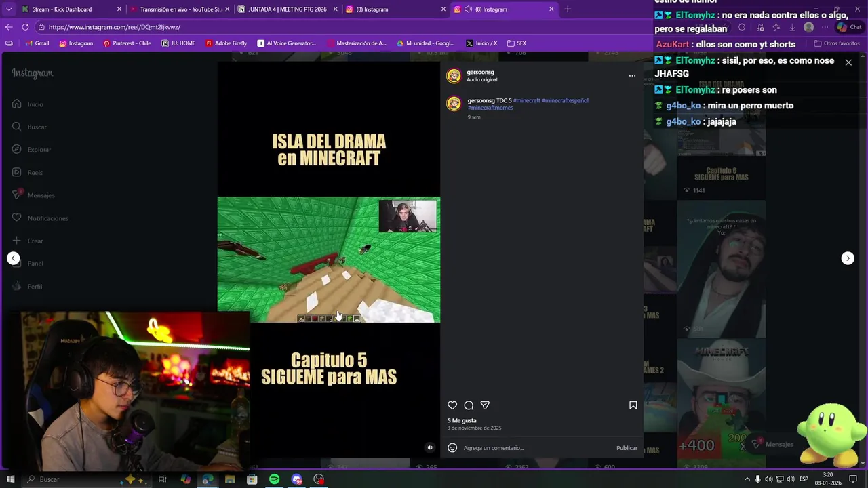Open Inicio / X bookmark
The width and height of the screenshot is (868, 488).
click(481, 43)
